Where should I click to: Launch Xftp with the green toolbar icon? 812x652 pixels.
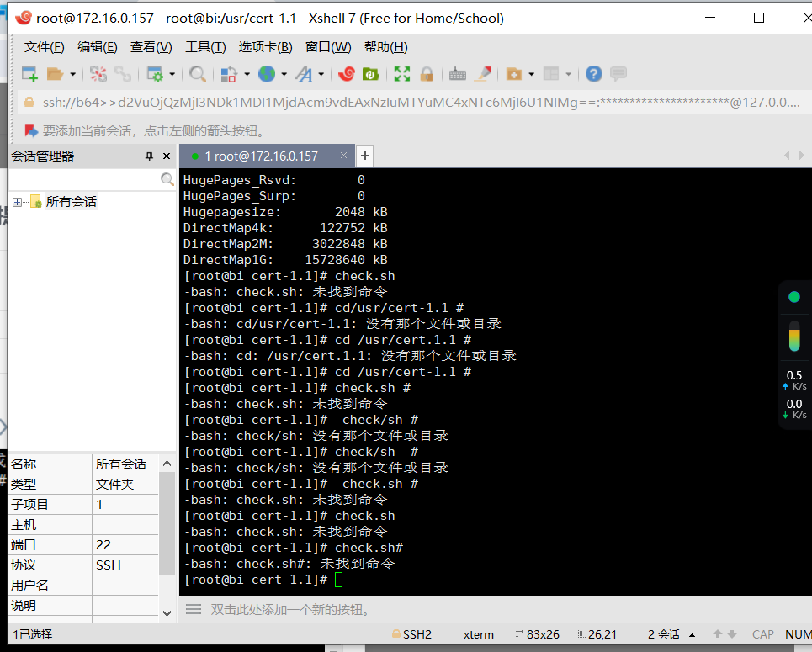[371, 74]
